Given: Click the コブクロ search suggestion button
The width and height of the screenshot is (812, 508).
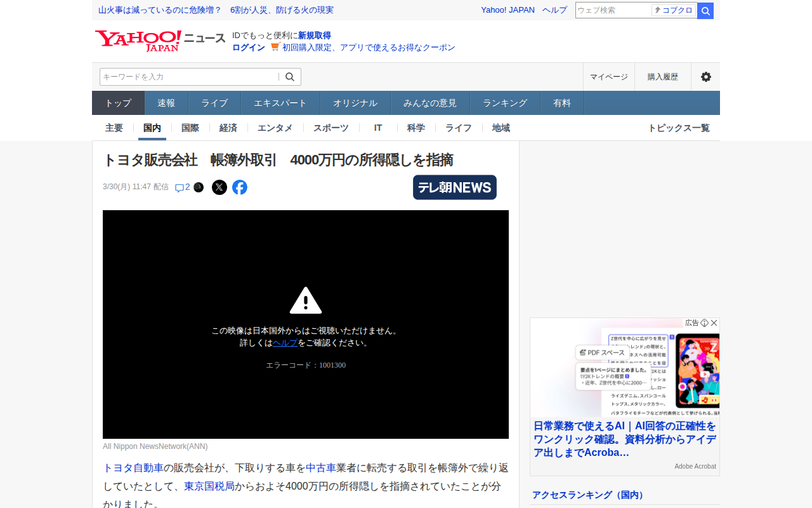Looking at the screenshot, I should tap(674, 10).
